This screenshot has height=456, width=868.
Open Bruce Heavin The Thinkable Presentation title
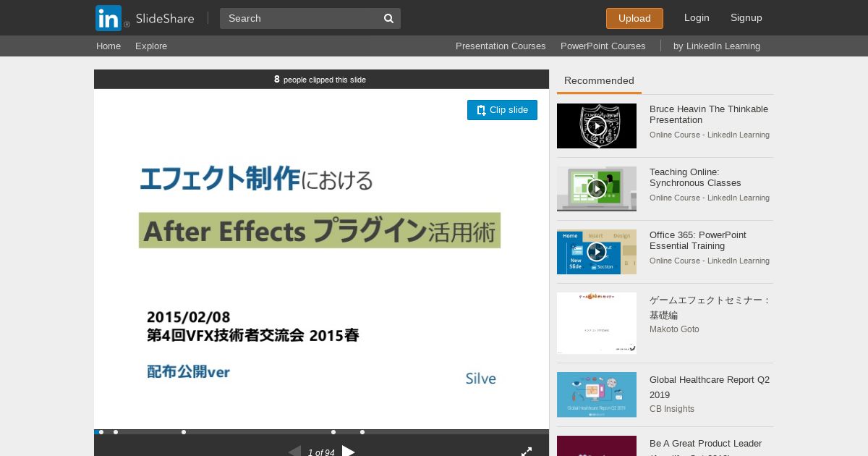pyautogui.click(x=709, y=114)
